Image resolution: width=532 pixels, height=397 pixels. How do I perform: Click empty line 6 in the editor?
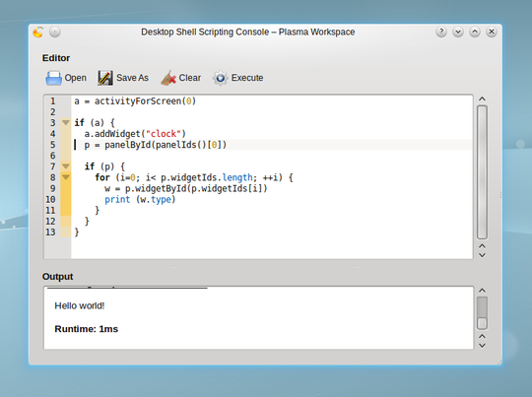click(x=272, y=156)
